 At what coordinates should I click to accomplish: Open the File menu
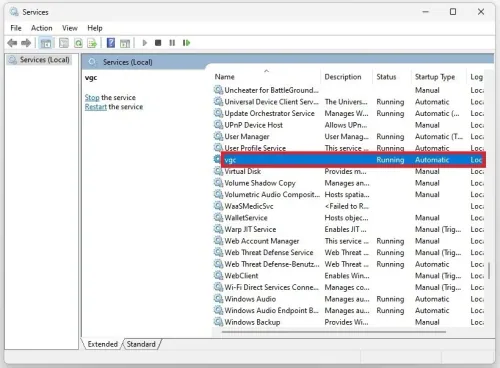coord(16,28)
